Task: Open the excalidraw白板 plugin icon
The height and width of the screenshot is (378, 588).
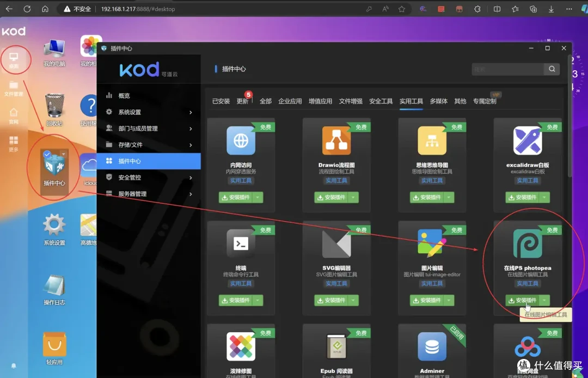Action: pos(528,141)
